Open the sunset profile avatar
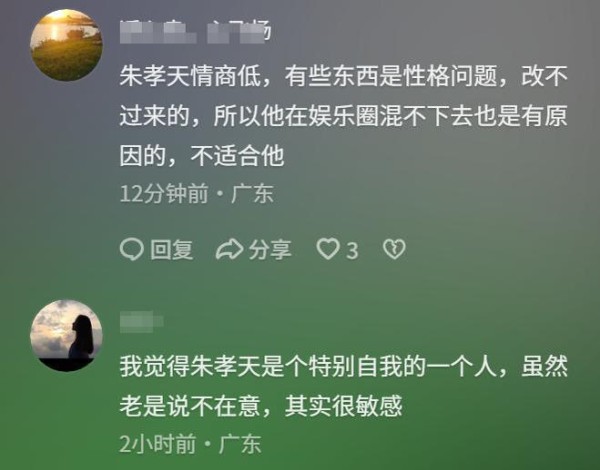The image size is (600, 470). pyautogui.click(x=66, y=45)
